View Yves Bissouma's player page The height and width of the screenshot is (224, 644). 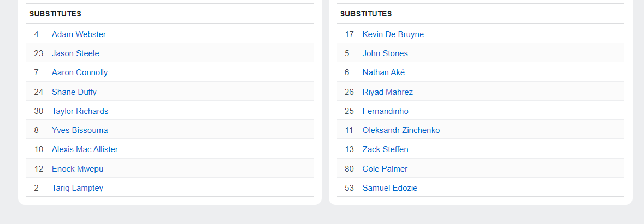(x=80, y=130)
